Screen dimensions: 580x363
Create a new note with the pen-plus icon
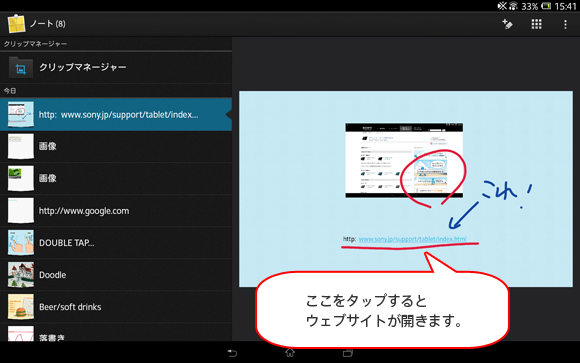tap(508, 24)
